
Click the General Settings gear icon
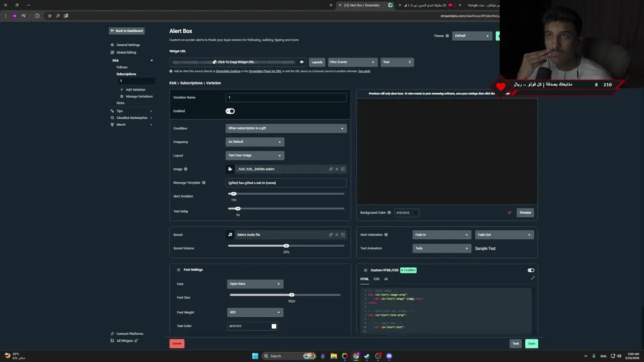coord(112,45)
